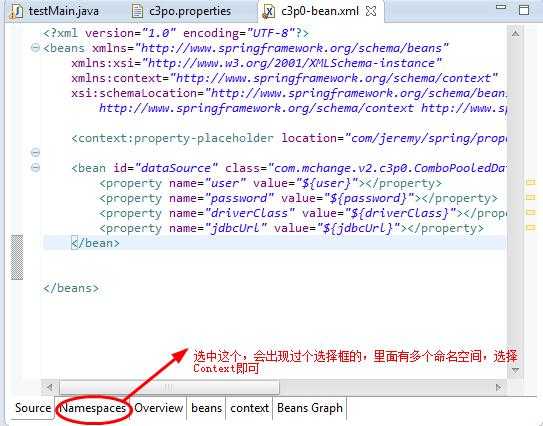543x426 pixels.
Task: Click the context:property-placeholder line
Action: [x=288, y=139]
